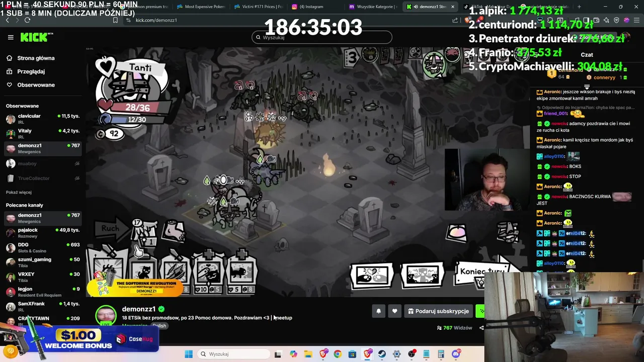Click the share icon near viewer count
Viewport: 644px width, 362px height.
(x=481, y=328)
